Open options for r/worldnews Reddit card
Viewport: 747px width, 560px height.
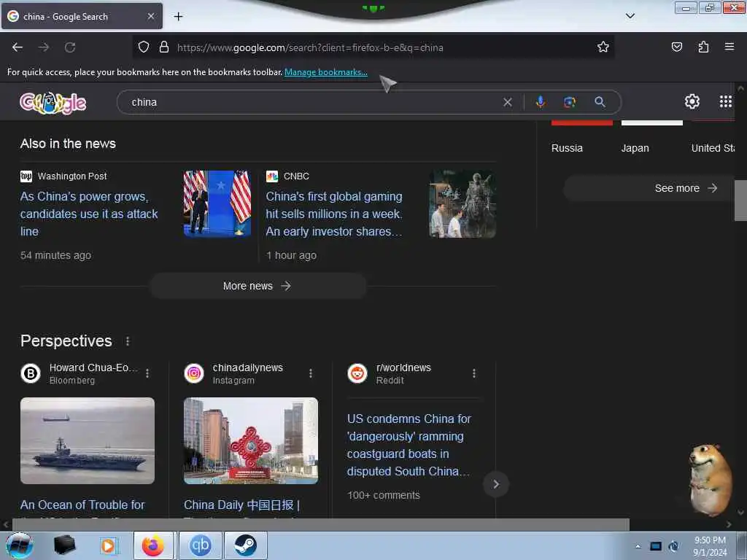pyautogui.click(x=474, y=373)
